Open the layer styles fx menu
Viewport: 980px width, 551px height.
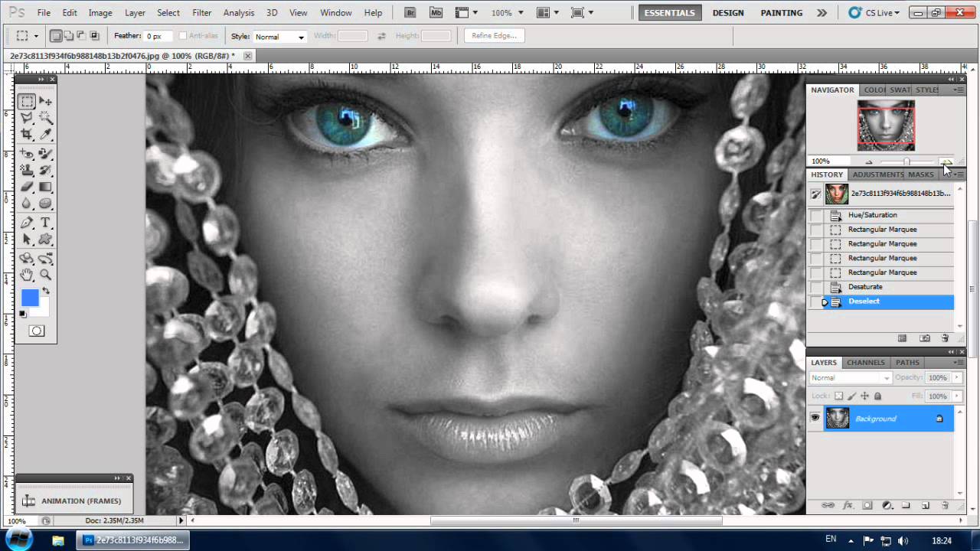click(x=848, y=505)
